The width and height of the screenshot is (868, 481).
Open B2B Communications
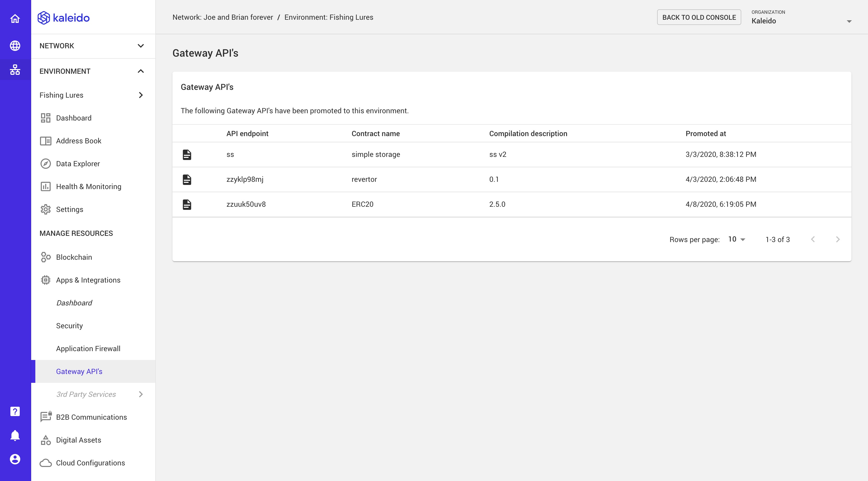click(91, 417)
